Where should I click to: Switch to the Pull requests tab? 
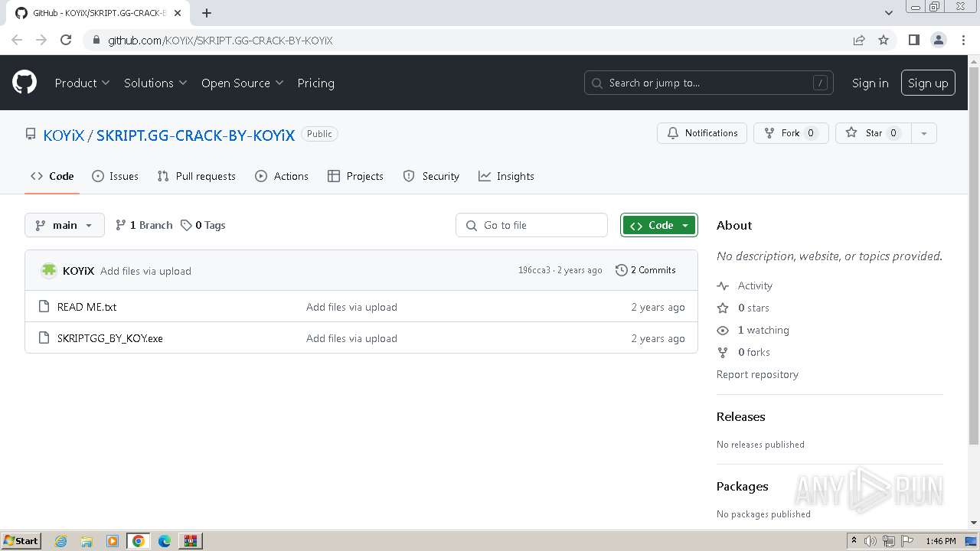(x=197, y=176)
